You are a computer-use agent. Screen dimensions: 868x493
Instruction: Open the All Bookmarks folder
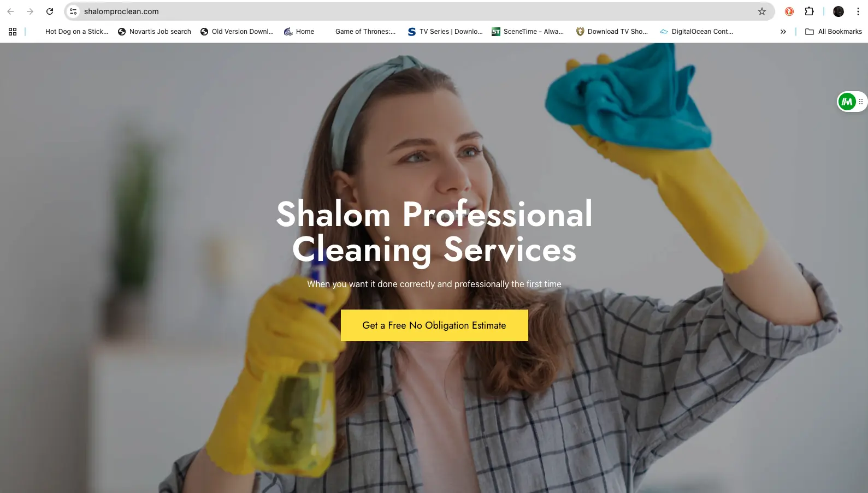click(834, 32)
